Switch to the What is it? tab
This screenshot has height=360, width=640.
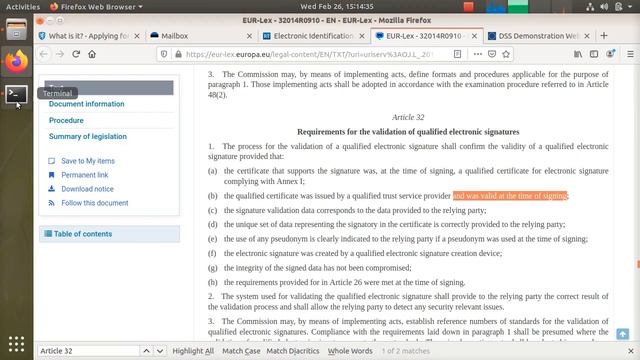click(89, 36)
